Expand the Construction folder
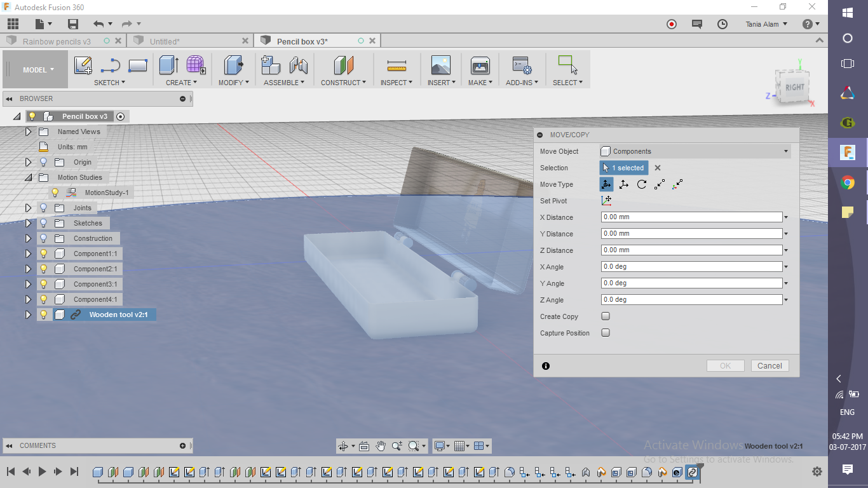 28,238
